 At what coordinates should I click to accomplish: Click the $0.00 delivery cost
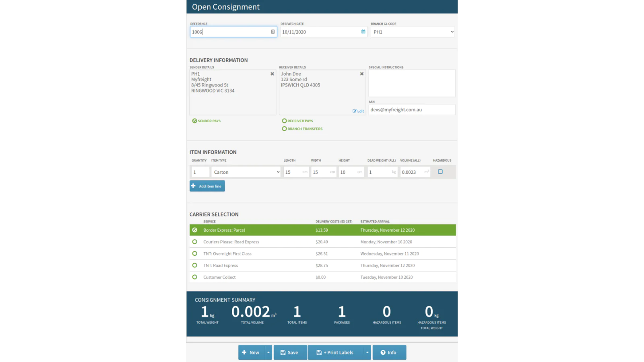pos(321,277)
